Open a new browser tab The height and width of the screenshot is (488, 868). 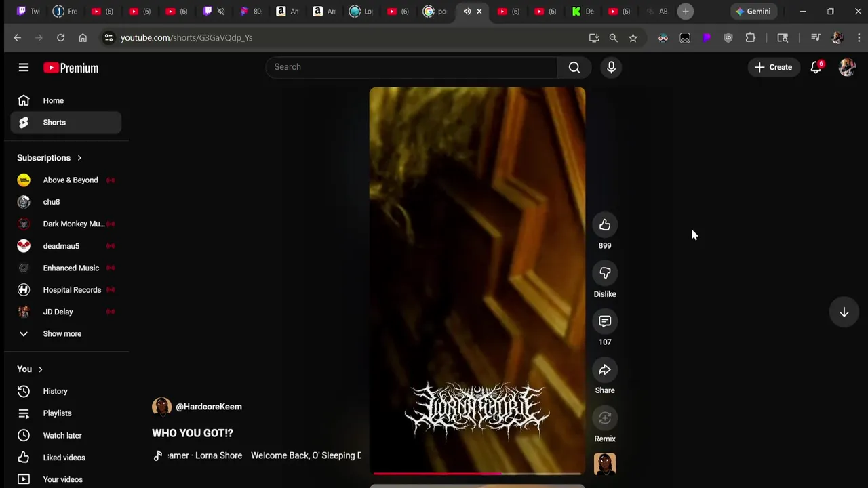tap(686, 12)
